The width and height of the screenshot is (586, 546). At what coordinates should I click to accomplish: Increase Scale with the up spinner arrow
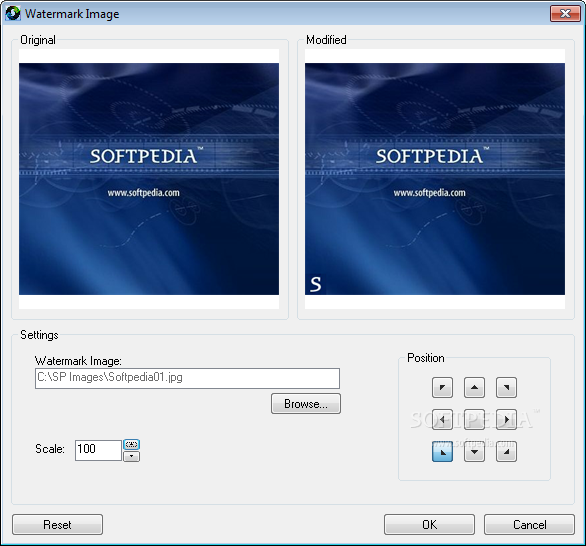[132, 444]
